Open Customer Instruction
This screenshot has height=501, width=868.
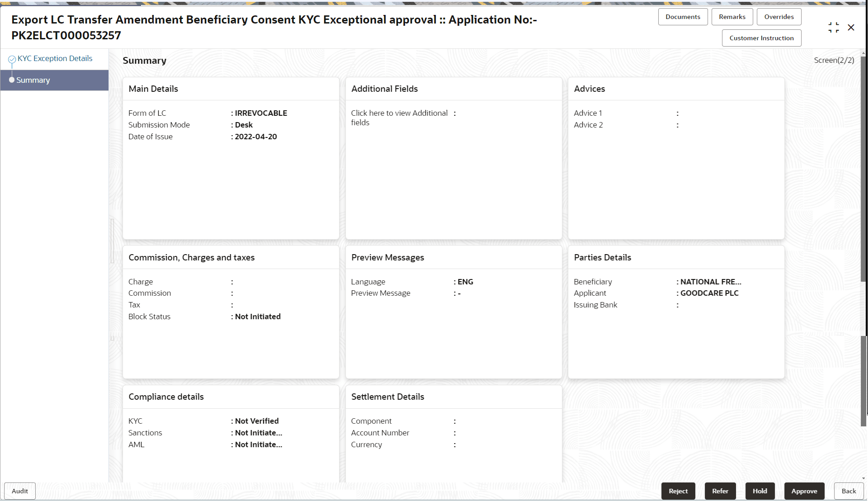coord(761,38)
